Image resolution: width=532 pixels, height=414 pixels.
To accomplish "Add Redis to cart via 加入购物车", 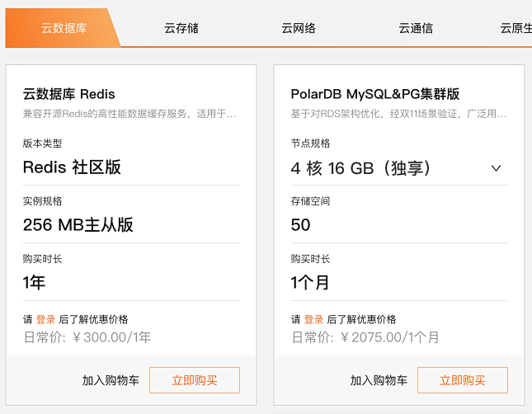I will [111, 380].
